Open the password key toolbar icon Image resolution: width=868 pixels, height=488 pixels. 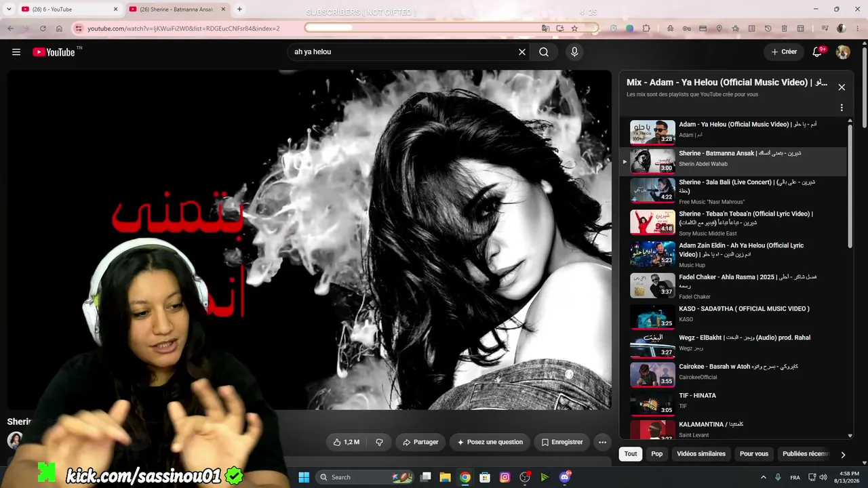[687, 28]
